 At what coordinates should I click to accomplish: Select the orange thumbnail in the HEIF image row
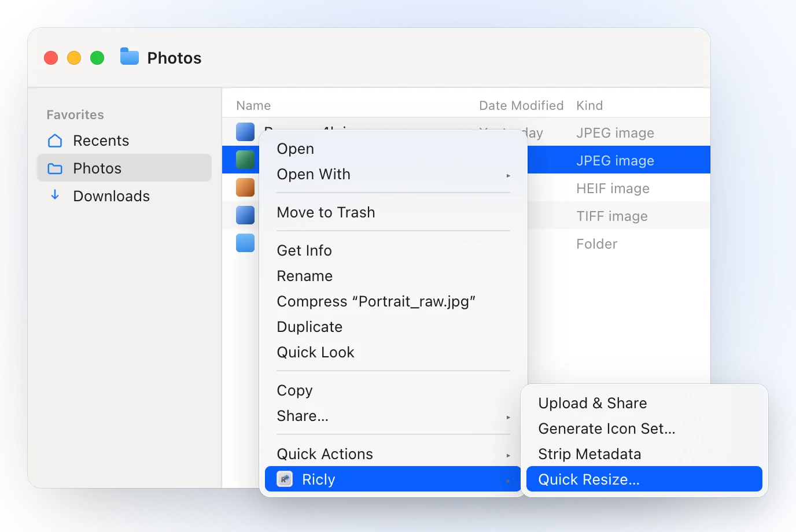pyautogui.click(x=245, y=187)
